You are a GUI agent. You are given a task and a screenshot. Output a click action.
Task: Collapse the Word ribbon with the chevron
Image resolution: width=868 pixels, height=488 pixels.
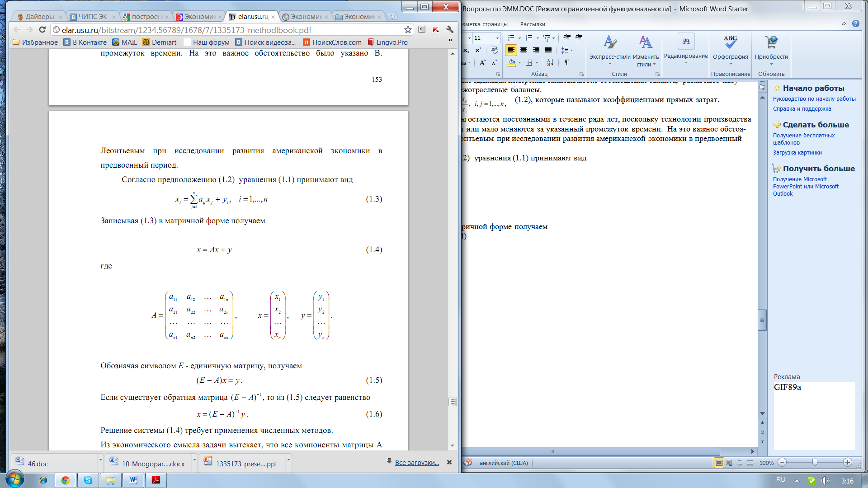click(844, 24)
